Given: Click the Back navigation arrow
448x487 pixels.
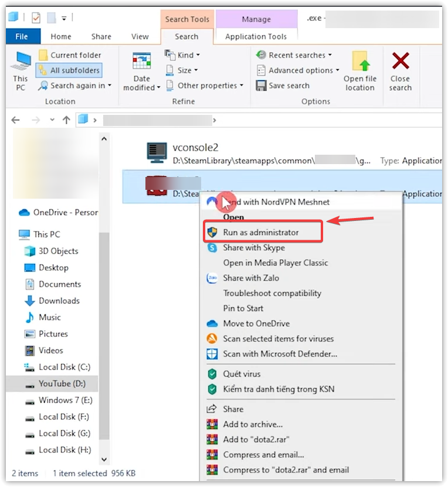Looking at the screenshot, I should point(16,120).
